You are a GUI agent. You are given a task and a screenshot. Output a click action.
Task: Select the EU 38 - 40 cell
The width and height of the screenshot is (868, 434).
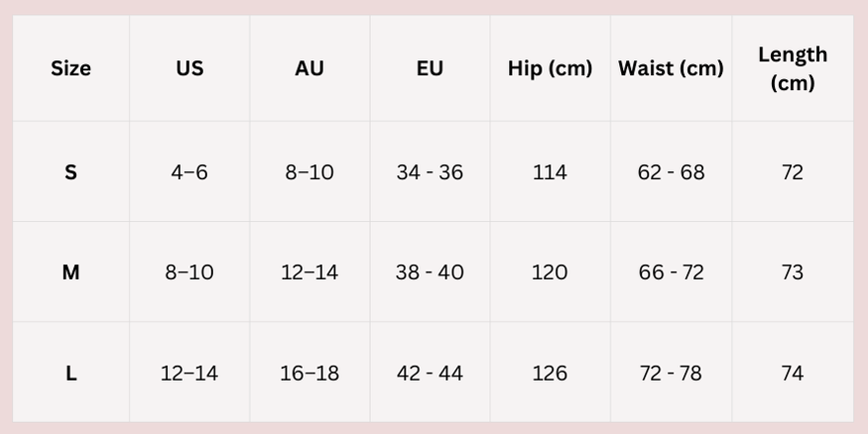tap(430, 272)
